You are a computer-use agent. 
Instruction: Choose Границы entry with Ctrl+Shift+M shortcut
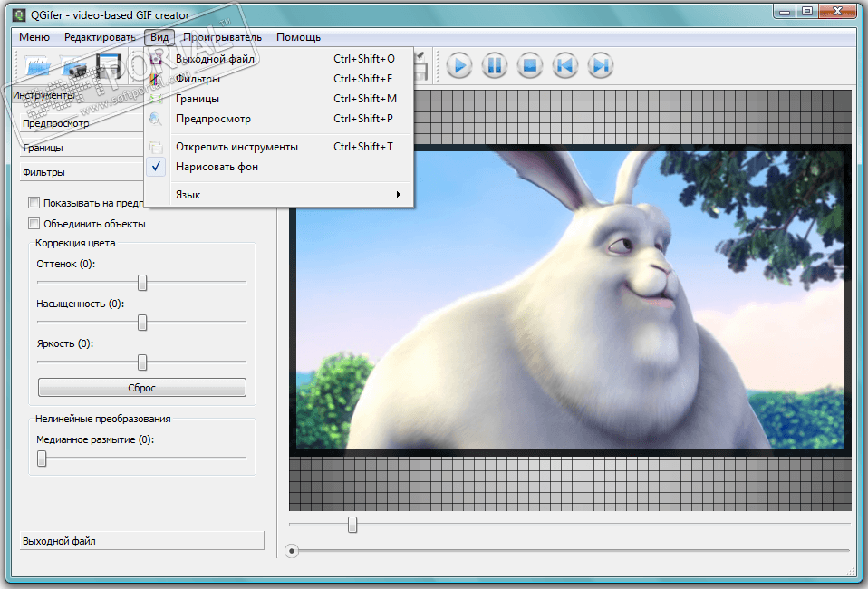(278, 99)
